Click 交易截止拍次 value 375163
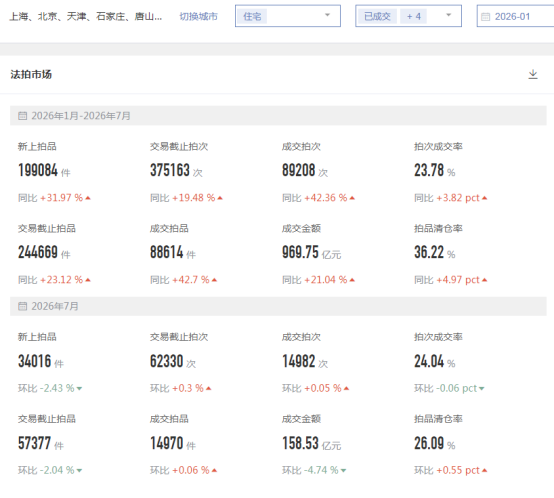Image resolution: width=554 pixels, height=498 pixels. [170, 170]
